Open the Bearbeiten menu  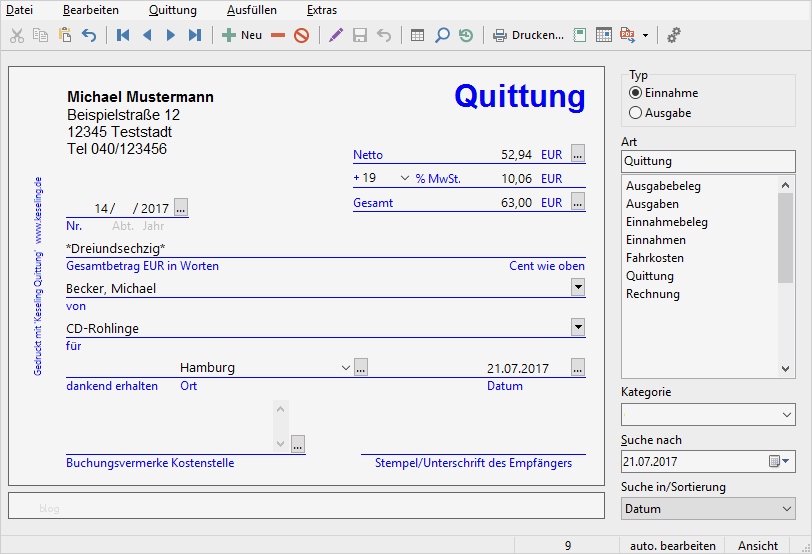91,10
